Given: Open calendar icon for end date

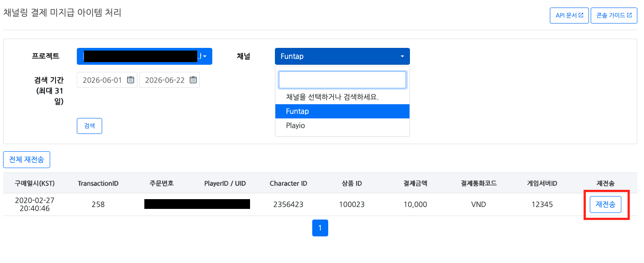Looking at the screenshot, I should 193,80.
